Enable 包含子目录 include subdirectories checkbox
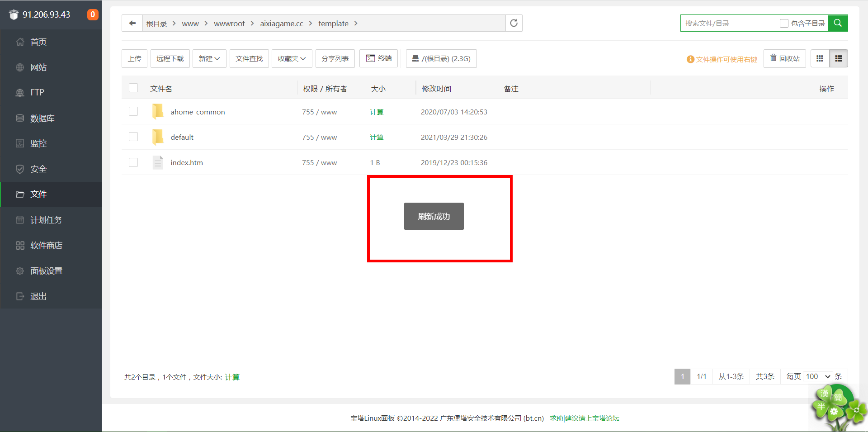The height and width of the screenshot is (432, 868). click(784, 23)
